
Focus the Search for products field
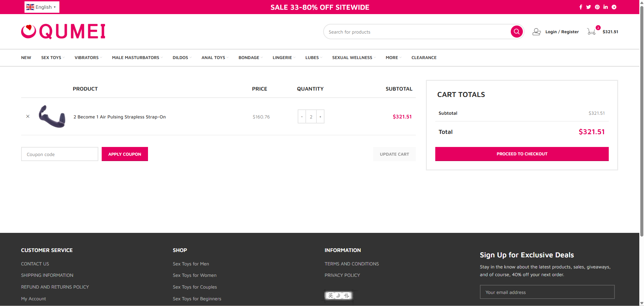[x=418, y=32]
